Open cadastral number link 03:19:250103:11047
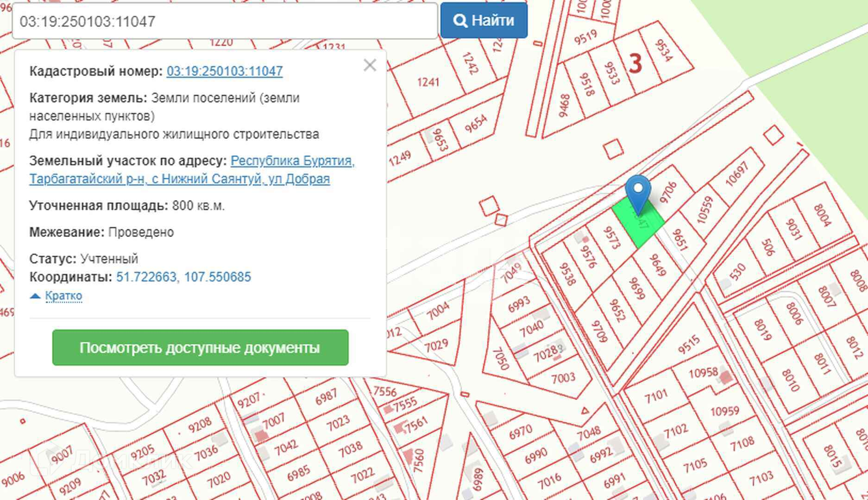Viewport: 868px width, 500px height. pos(225,71)
